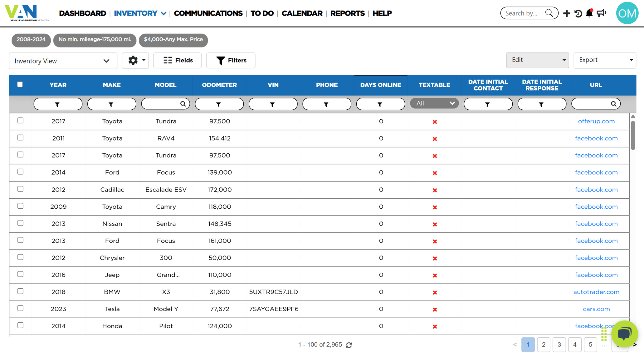Click the OM user avatar

(x=627, y=13)
